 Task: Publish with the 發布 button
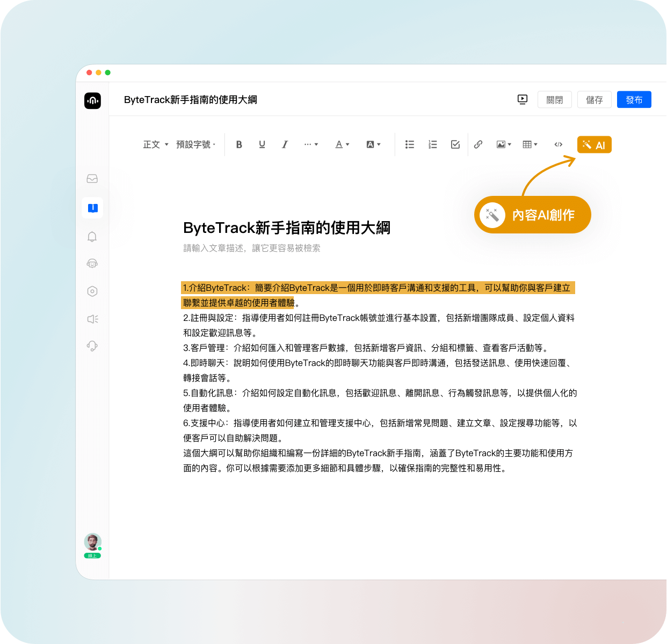(x=634, y=100)
